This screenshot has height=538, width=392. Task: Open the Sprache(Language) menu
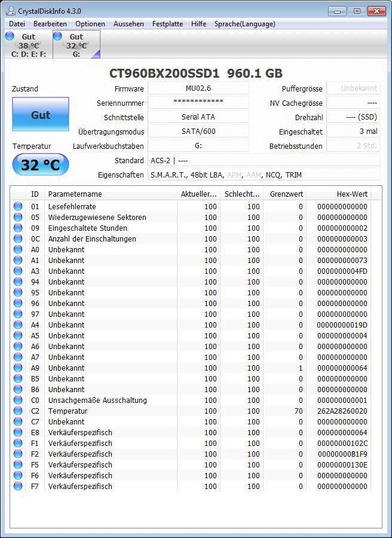[245, 24]
